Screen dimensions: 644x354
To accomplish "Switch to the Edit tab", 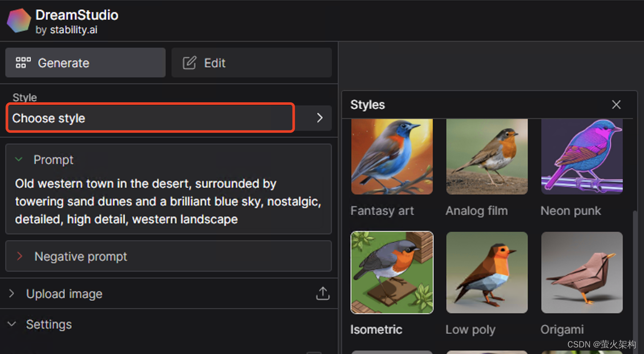I will click(x=252, y=63).
